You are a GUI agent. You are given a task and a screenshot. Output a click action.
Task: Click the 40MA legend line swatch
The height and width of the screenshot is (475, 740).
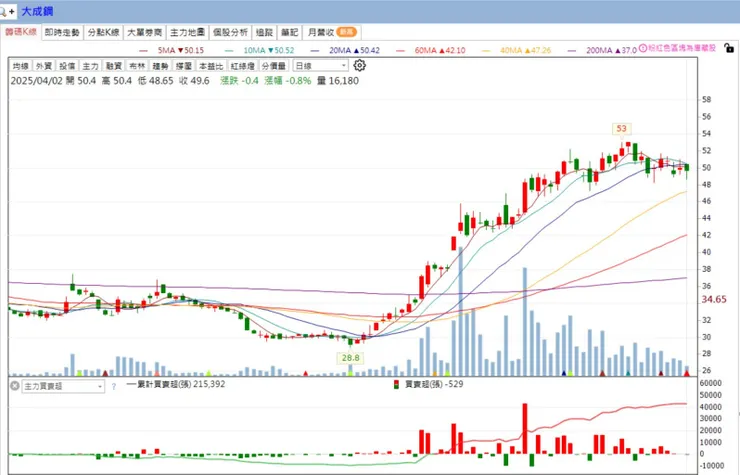coord(487,50)
